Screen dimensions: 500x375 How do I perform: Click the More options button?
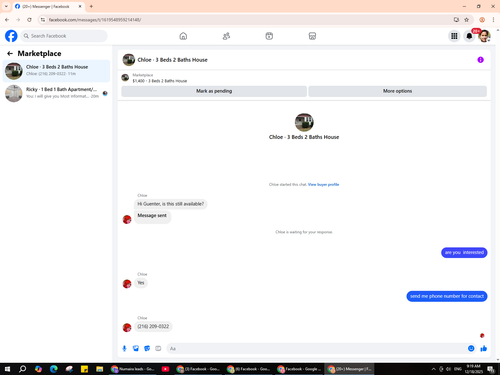point(397,91)
